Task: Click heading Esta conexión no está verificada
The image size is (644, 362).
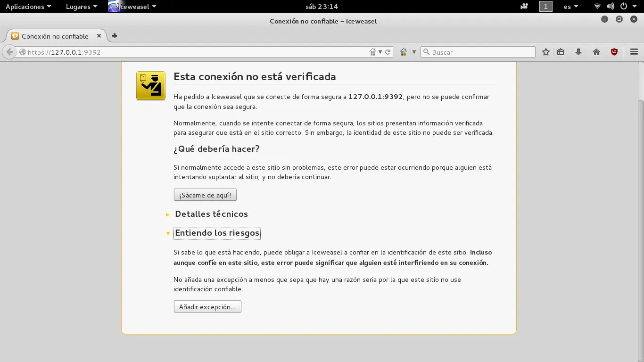Action: coord(255,76)
